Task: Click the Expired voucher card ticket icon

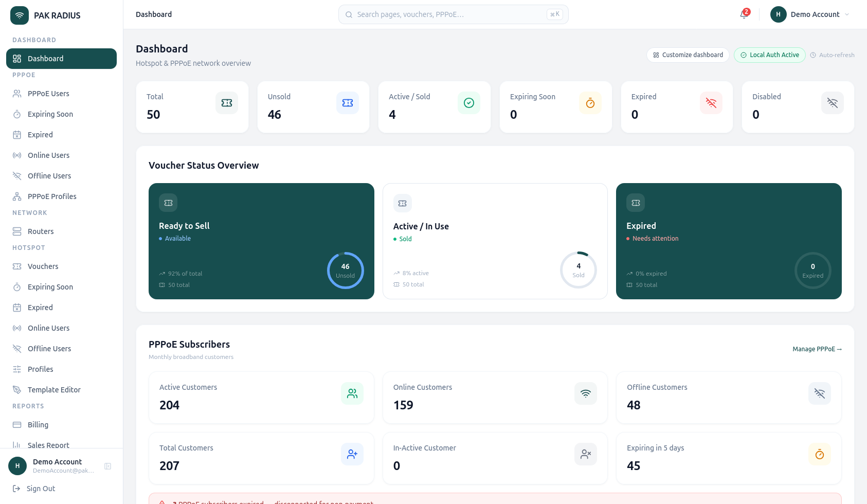Action: pos(636,203)
